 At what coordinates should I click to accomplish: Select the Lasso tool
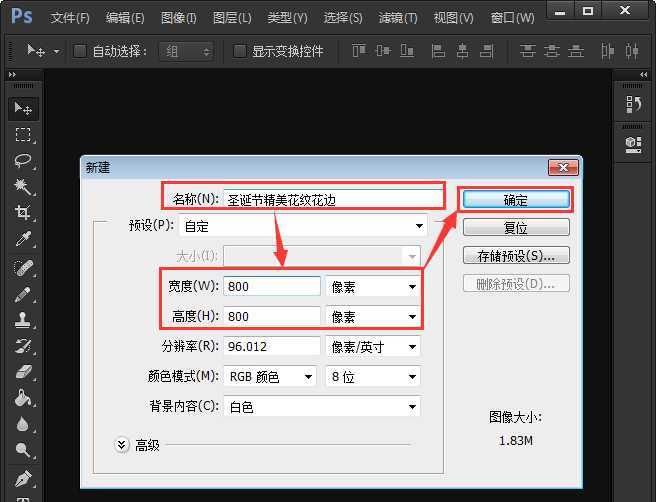click(x=22, y=161)
